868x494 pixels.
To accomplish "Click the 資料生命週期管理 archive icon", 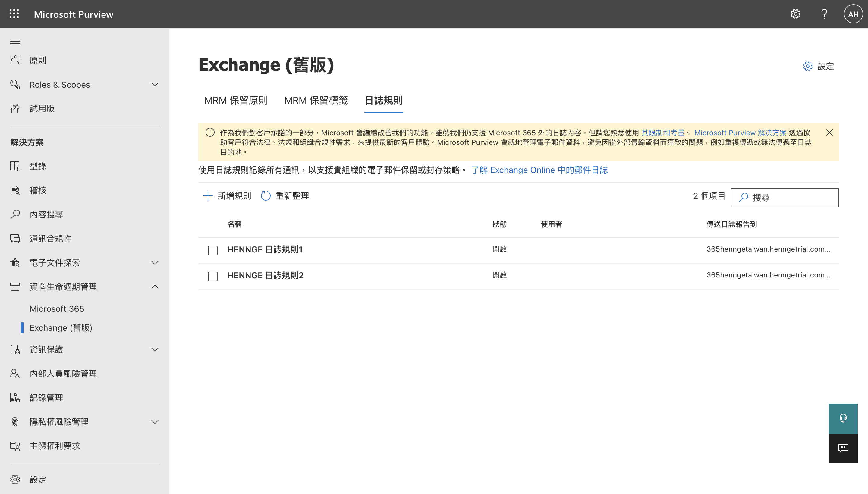I will tap(15, 286).
